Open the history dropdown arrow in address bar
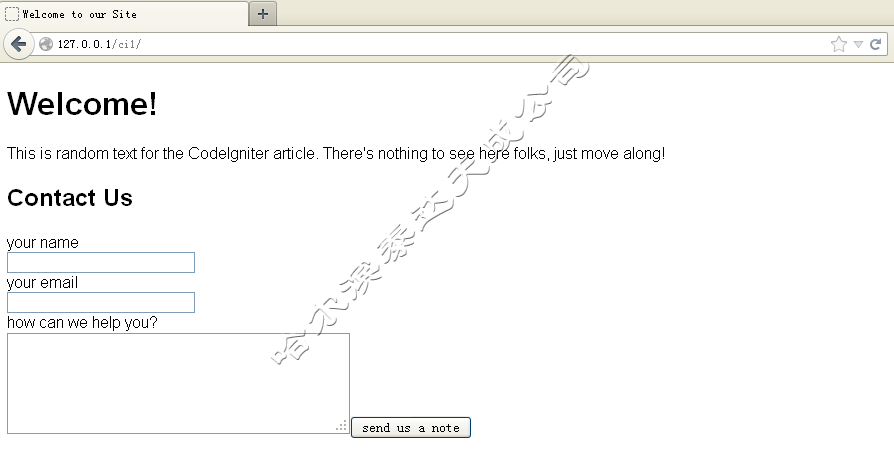This screenshot has height=449, width=894. pyautogui.click(x=858, y=44)
